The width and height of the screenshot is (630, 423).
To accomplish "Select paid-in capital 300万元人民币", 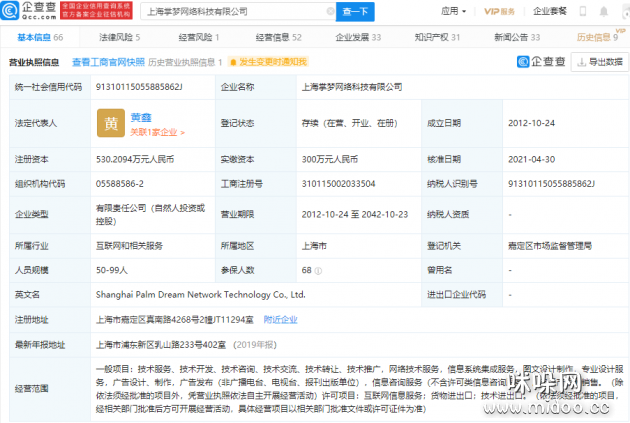I will click(330, 159).
